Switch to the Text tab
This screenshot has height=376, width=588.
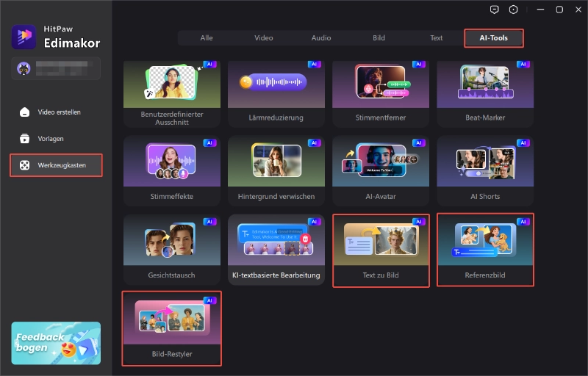click(436, 38)
